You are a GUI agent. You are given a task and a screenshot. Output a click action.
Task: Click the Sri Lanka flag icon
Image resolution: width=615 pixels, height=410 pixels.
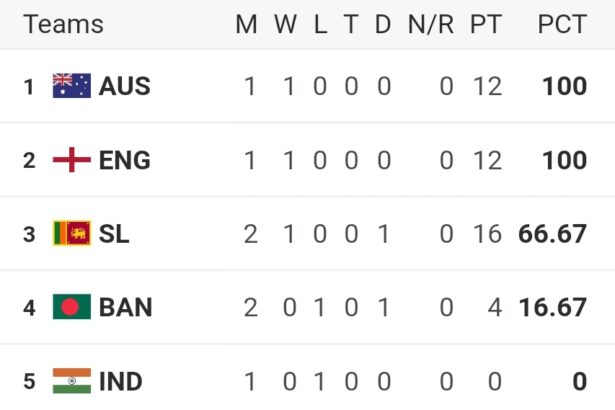(x=72, y=233)
